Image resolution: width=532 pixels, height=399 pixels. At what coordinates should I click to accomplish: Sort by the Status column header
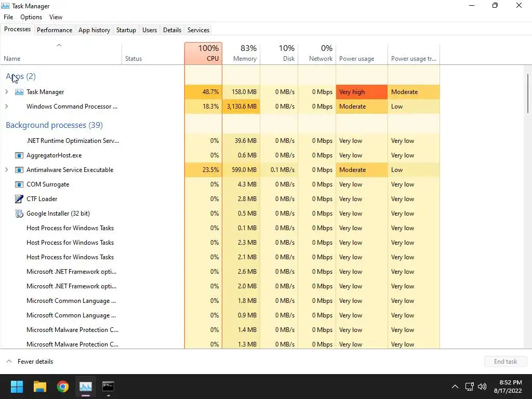click(x=153, y=54)
